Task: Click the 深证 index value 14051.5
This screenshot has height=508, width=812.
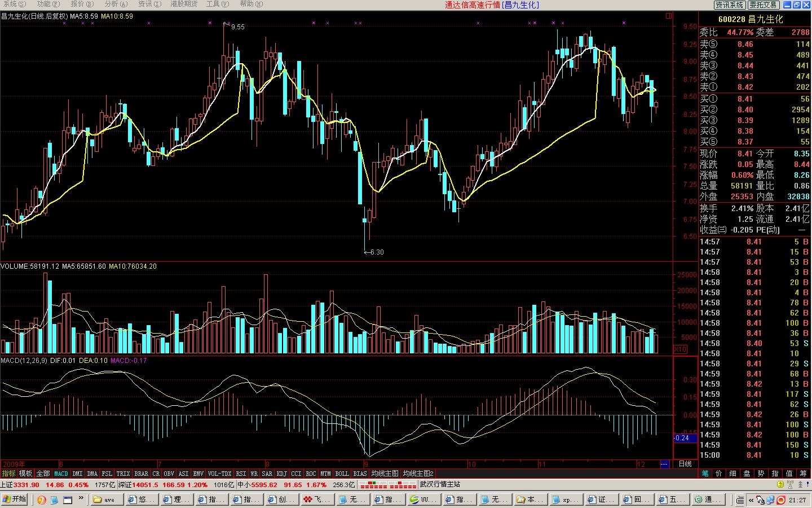Action: (x=145, y=485)
